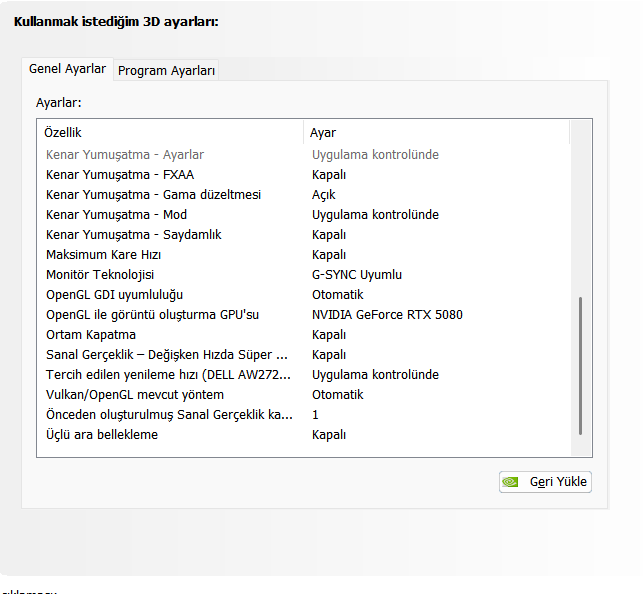643x594 pixels.
Task: Open the Kenar Yumuşatma - Mod value
Action: [375, 214]
